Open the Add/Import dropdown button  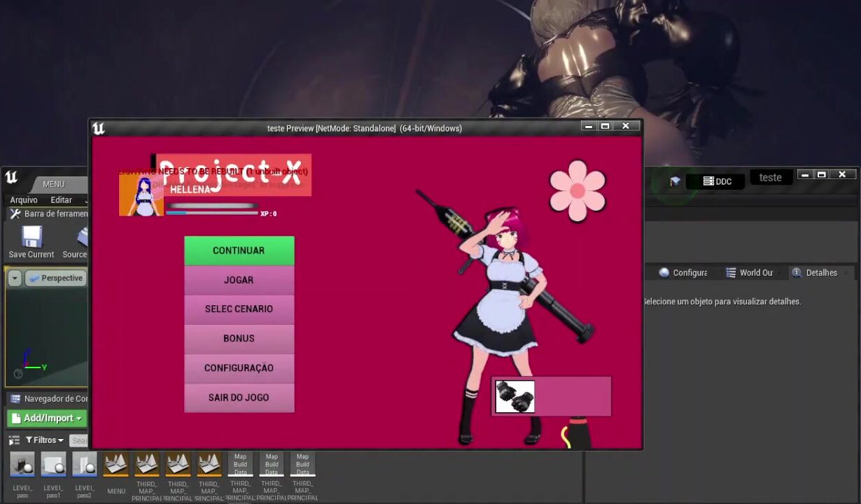(47, 418)
